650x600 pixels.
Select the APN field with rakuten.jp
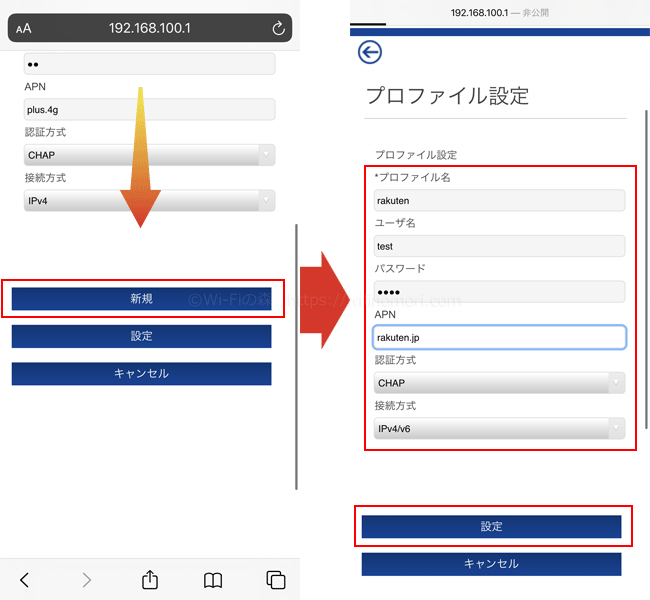click(500, 337)
